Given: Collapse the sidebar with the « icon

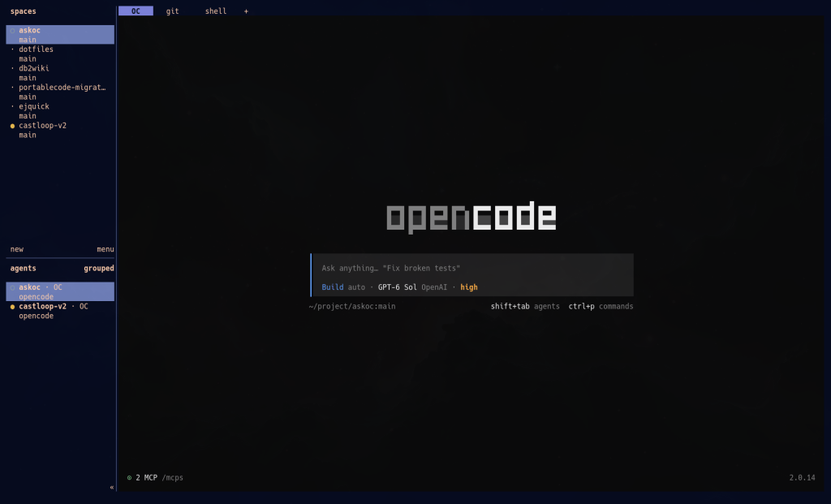Looking at the screenshot, I should pyautogui.click(x=112, y=487).
